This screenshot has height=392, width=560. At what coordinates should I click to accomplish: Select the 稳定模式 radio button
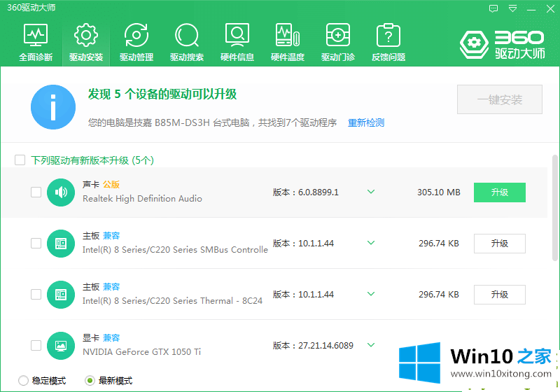23,381
